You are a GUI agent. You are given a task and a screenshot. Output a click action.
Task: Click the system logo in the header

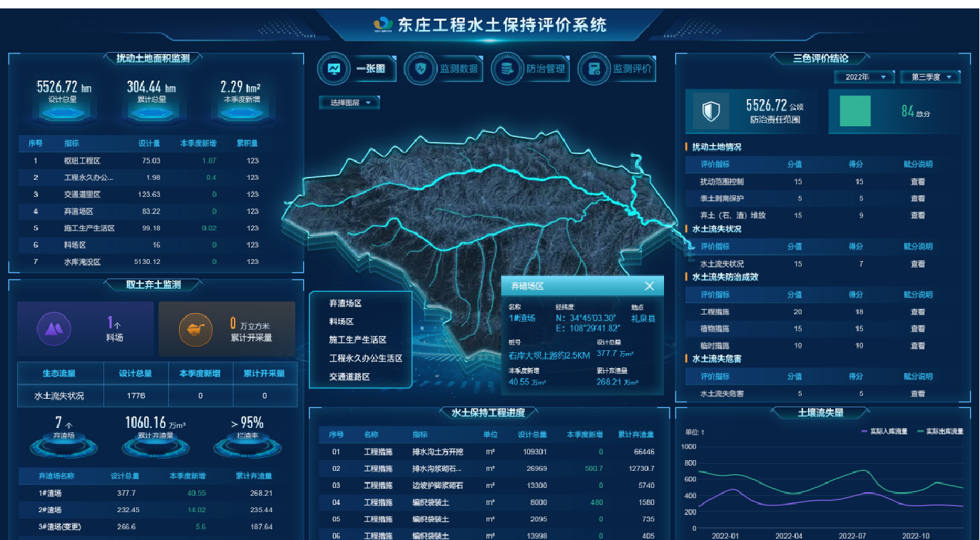383,26
